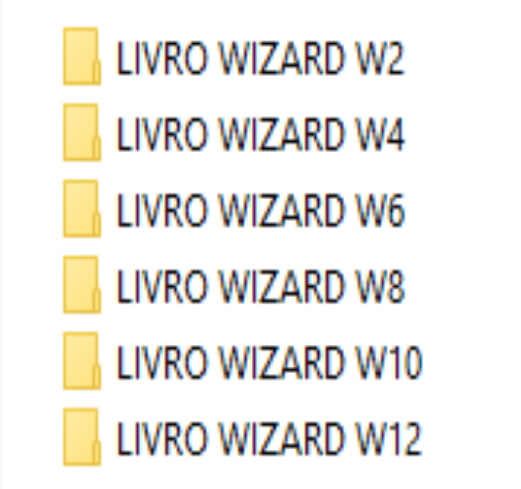This screenshot has height=489, width=521.
Task: Click the LIVRO WIZARD W2 folder icon
Action: tap(82, 56)
